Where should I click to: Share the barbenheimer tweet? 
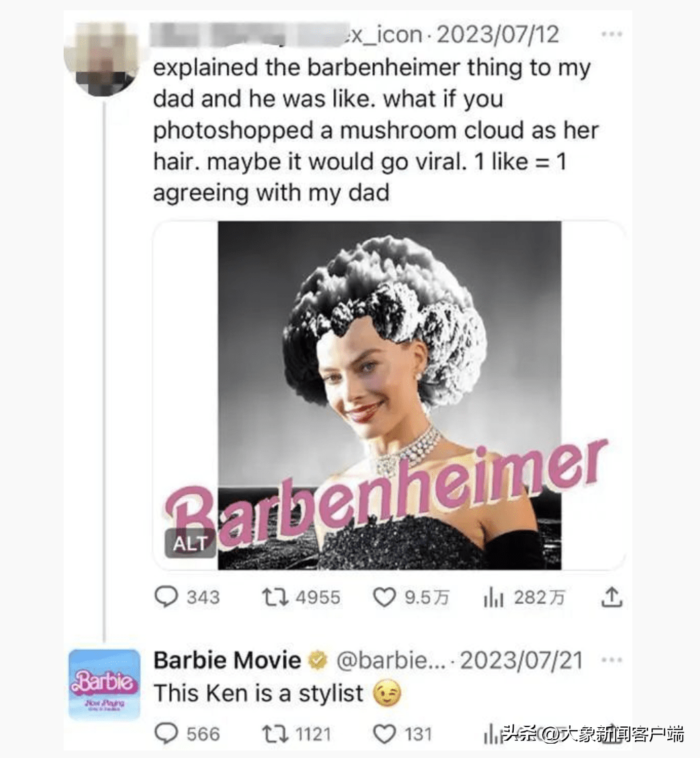click(612, 597)
